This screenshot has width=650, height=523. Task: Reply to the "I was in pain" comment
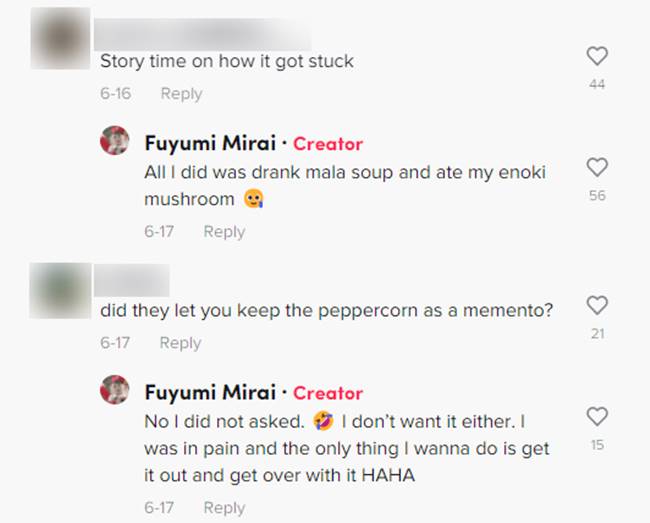(x=224, y=508)
